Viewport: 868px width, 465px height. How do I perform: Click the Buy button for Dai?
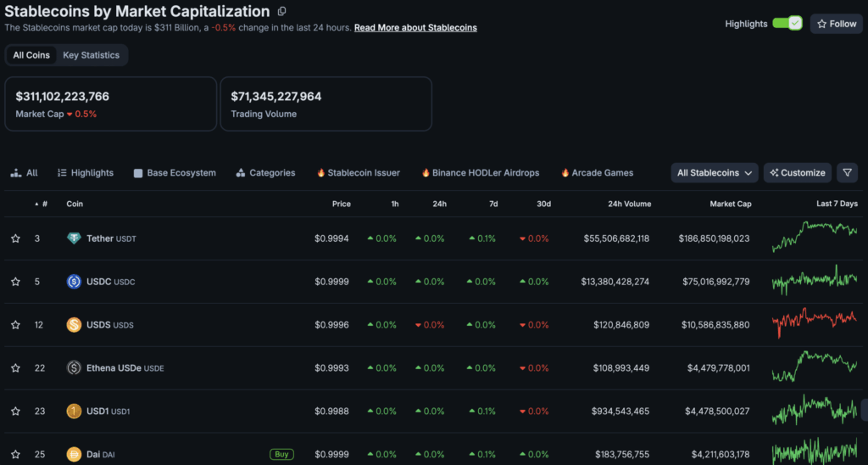point(281,455)
